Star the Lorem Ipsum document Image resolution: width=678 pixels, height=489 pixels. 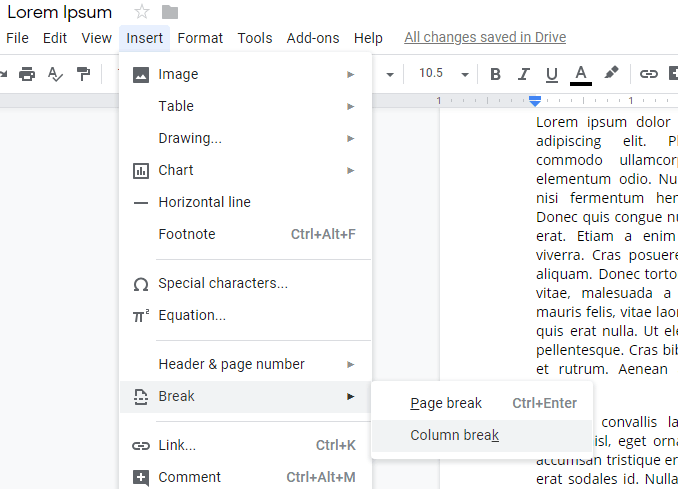click(x=142, y=12)
